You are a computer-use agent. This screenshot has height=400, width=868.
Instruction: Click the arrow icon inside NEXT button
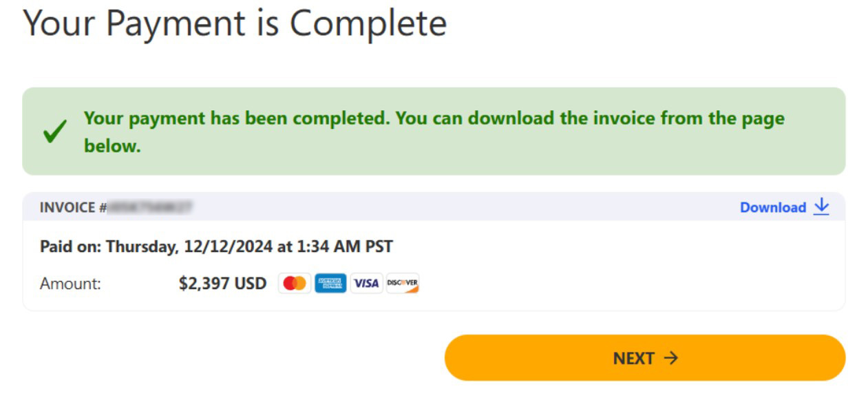tap(670, 358)
